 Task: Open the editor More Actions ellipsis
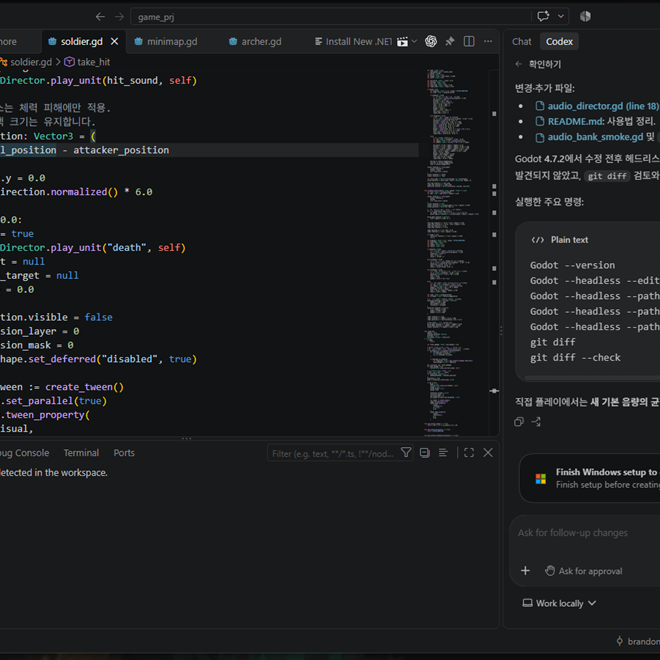tap(488, 41)
